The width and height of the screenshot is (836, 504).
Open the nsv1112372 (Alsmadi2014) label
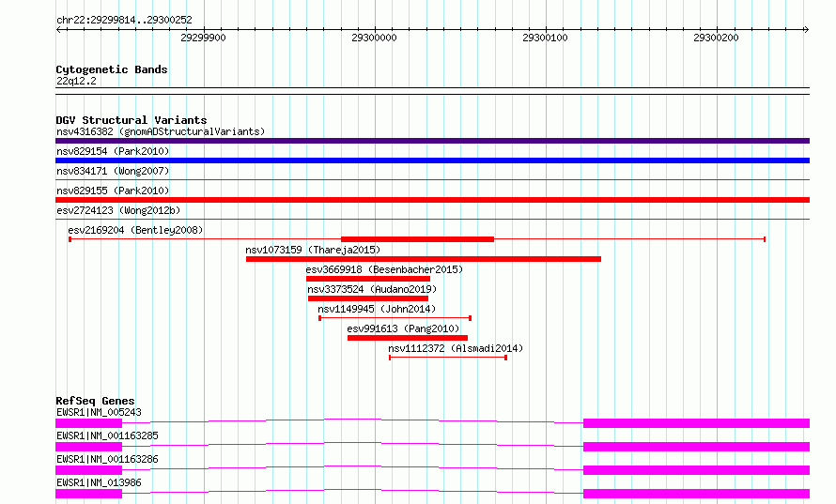click(x=456, y=348)
